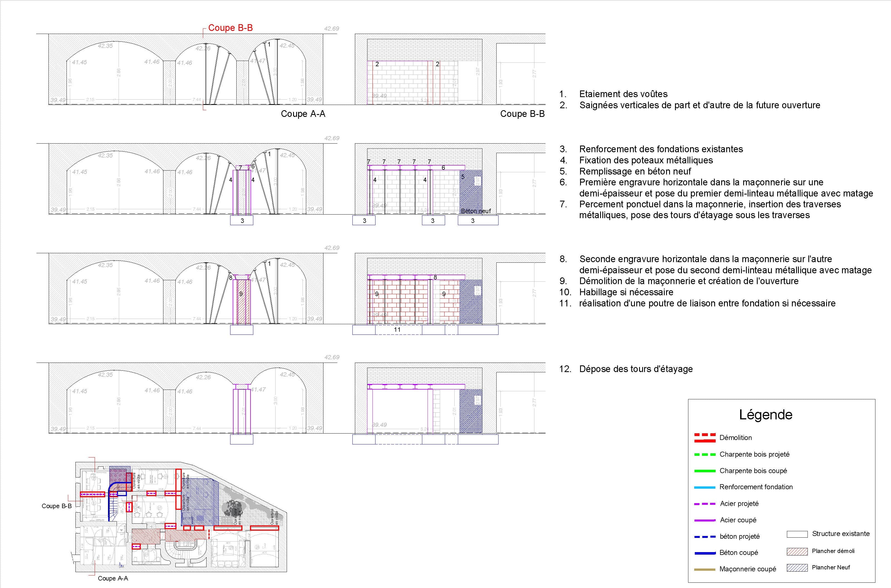Click the dashed green Charpente bois projeté swatch

tap(705, 454)
